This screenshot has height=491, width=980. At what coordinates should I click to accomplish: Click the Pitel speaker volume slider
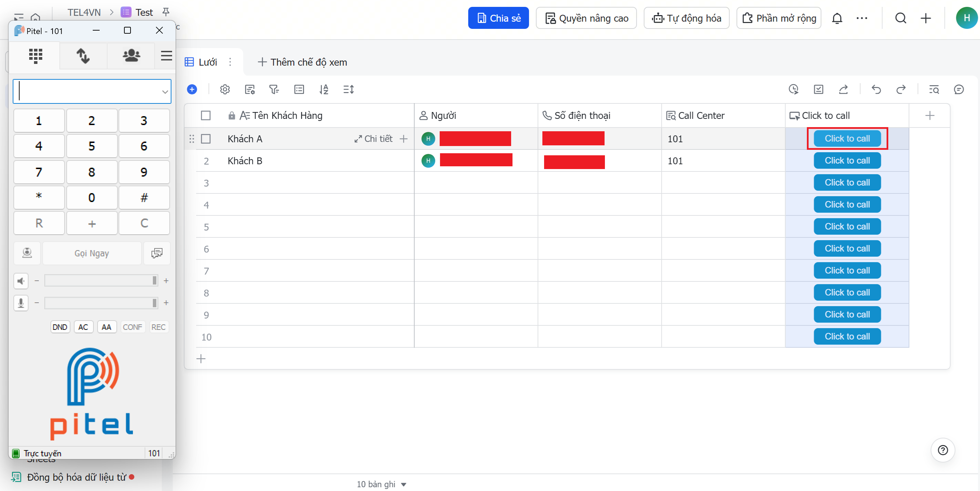[101, 280]
